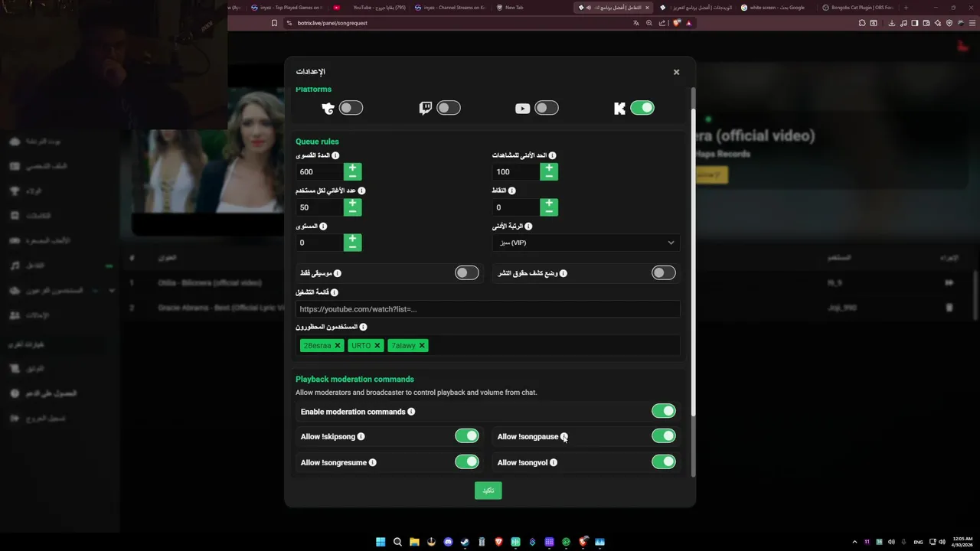Switch to the 'Top Played Games' tab

click(x=286, y=8)
